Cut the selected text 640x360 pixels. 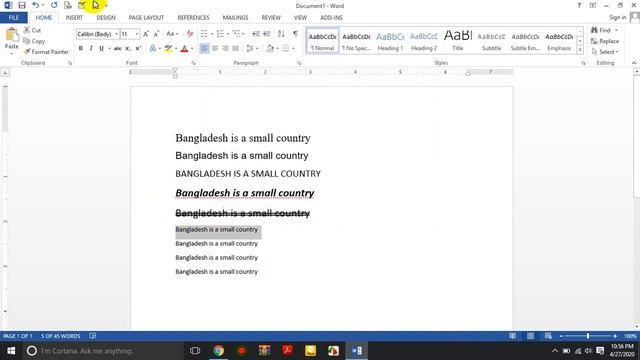point(32,30)
